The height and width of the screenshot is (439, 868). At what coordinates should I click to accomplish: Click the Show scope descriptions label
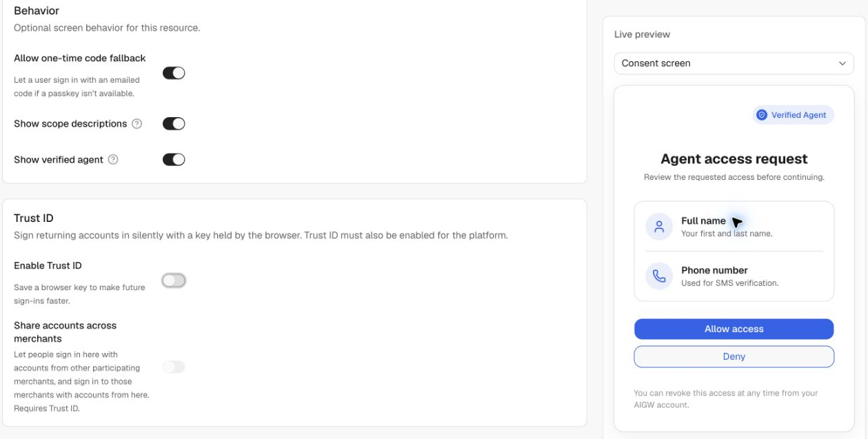[70, 124]
